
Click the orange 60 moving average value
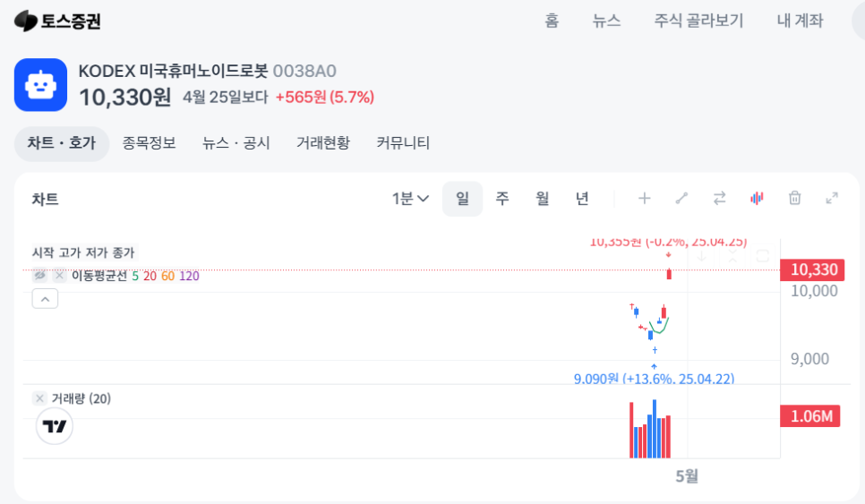tap(167, 276)
